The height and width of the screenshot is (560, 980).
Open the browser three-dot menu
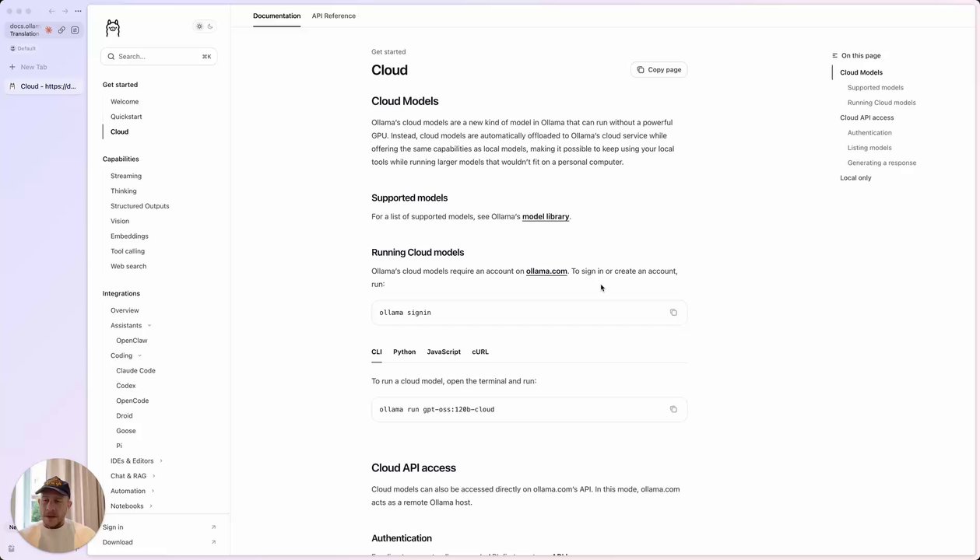[78, 11]
